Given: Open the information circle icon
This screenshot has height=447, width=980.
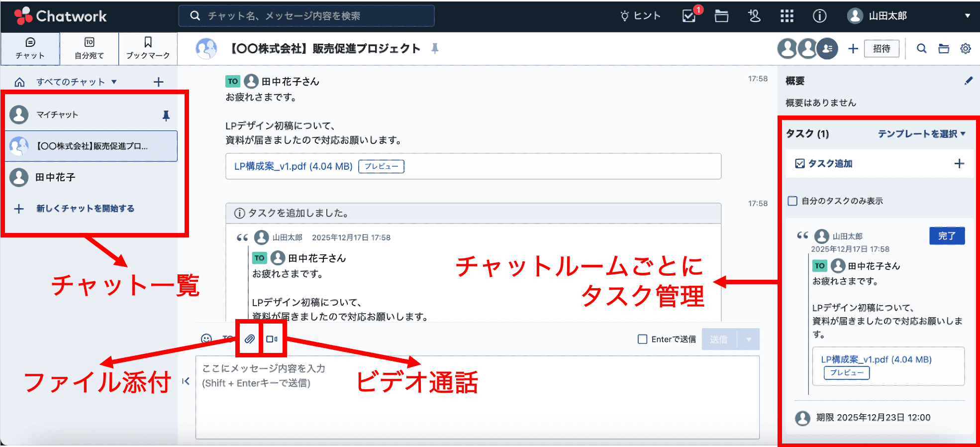Looking at the screenshot, I should pyautogui.click(x=819, y=16).
